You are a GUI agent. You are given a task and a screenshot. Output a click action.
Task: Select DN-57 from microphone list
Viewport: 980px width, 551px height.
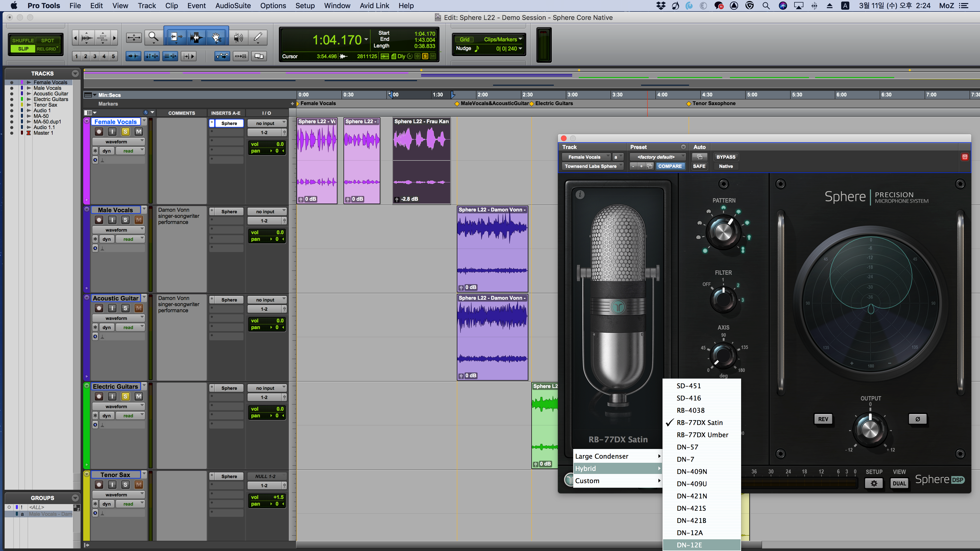pos(702,447)
